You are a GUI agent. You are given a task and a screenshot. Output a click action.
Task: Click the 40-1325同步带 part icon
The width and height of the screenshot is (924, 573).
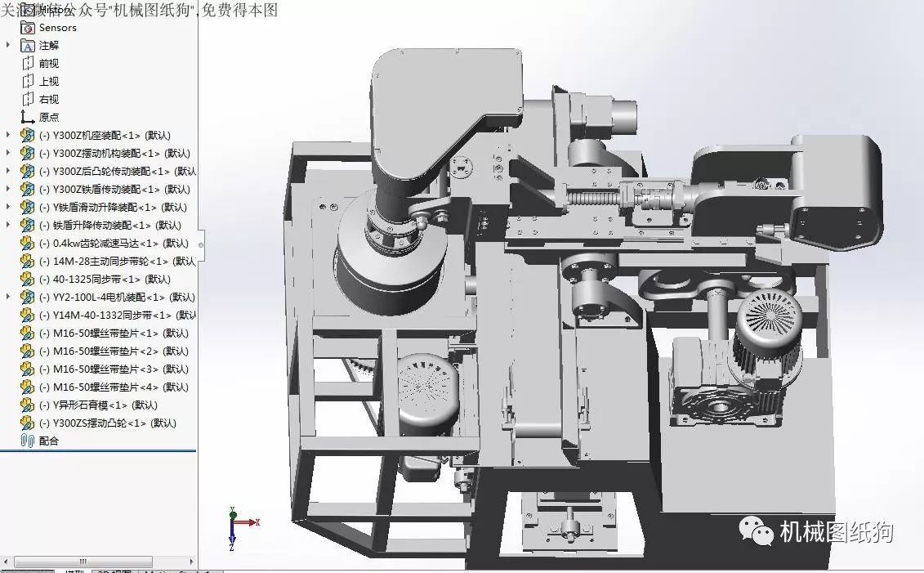[x=27, y=279]
